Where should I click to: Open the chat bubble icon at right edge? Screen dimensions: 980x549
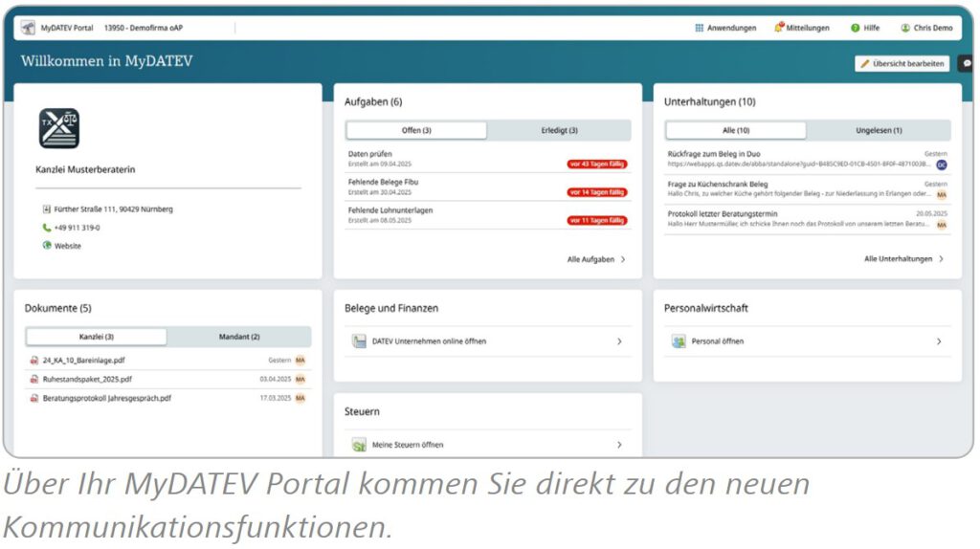[967, 64]
